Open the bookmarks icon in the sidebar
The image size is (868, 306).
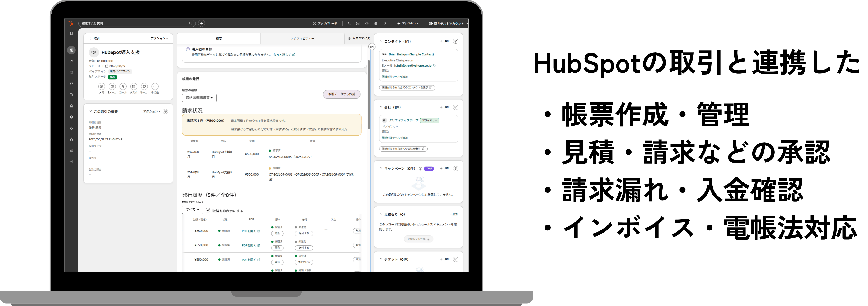click(71, 34)
